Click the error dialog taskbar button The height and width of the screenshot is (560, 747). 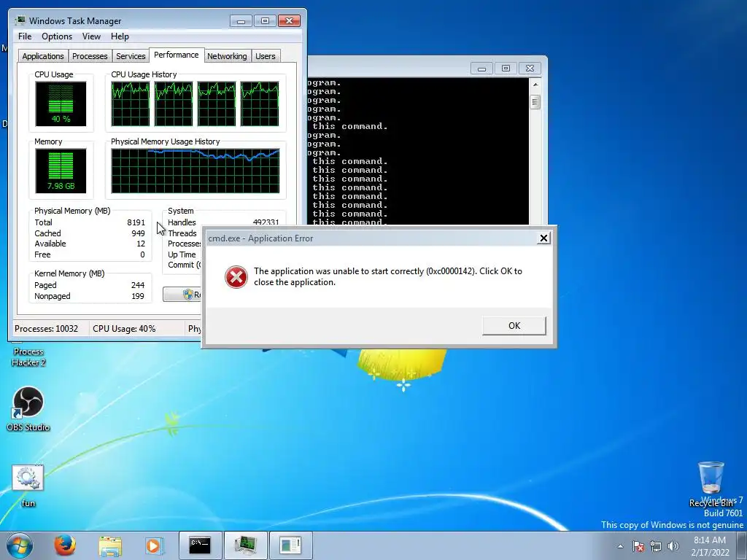290,545
